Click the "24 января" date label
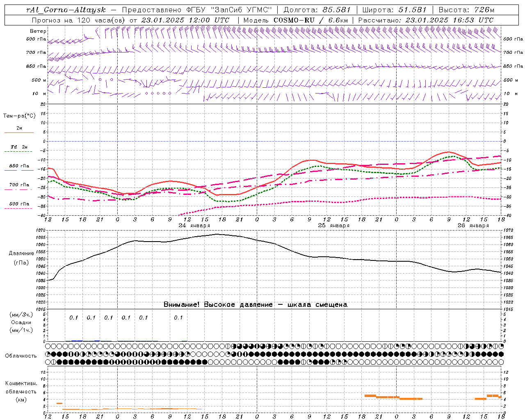 coord(194,226)
